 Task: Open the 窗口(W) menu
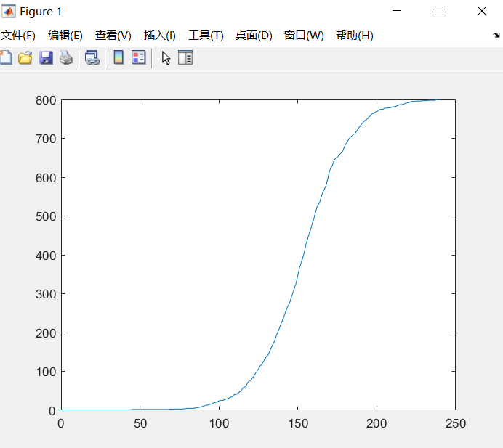coord(304,36)
